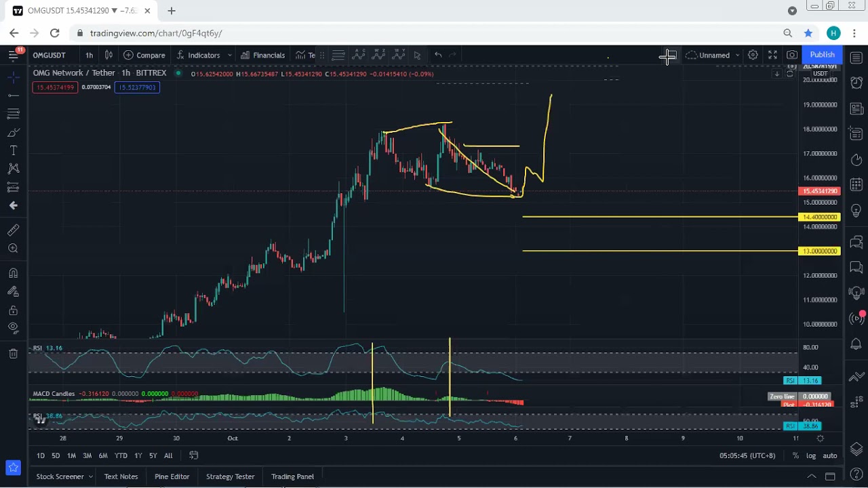Open the TradingView hamburger menu
This screenshot has width=868, height=488.
[13, 55]
